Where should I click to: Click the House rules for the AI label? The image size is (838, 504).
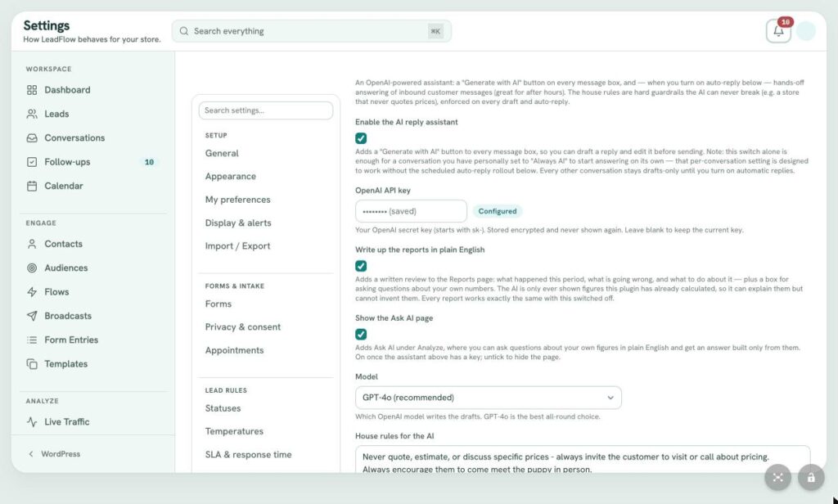click(x=394, y=436)
